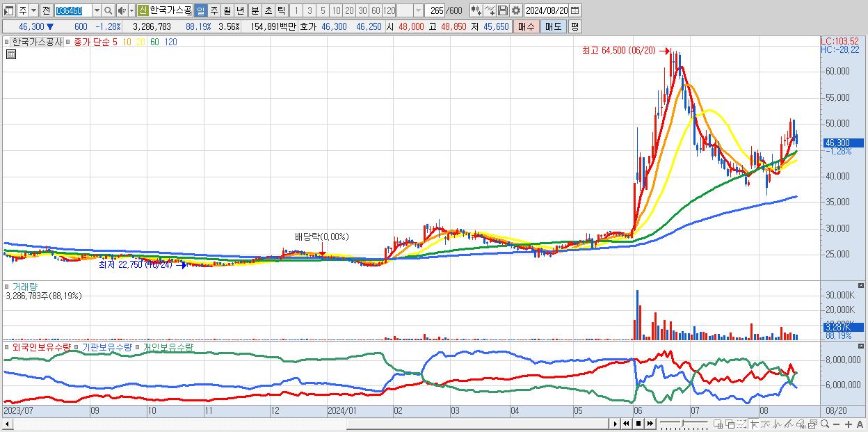Toggle the crosshair axis icon at bottom

click(755, 424)
